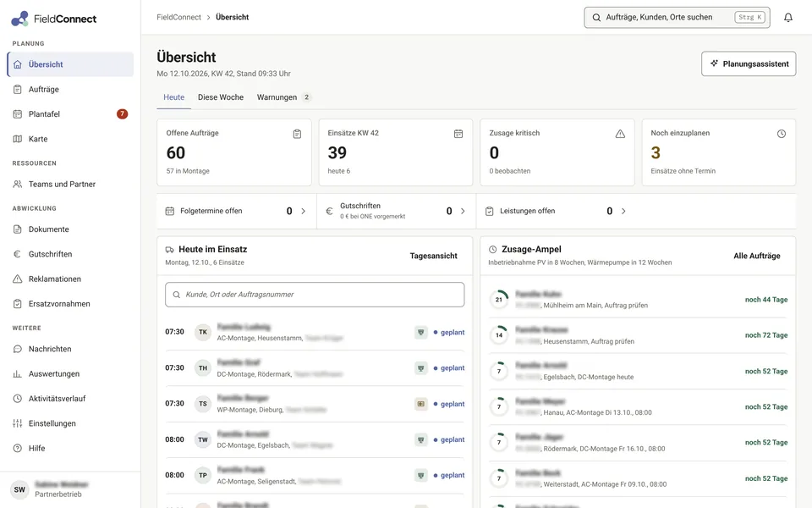This screenshot has width=812, height=508.
Task: Click Weiterstadt, AC-Montage Fr 09.10. entry
Action: 639,478
